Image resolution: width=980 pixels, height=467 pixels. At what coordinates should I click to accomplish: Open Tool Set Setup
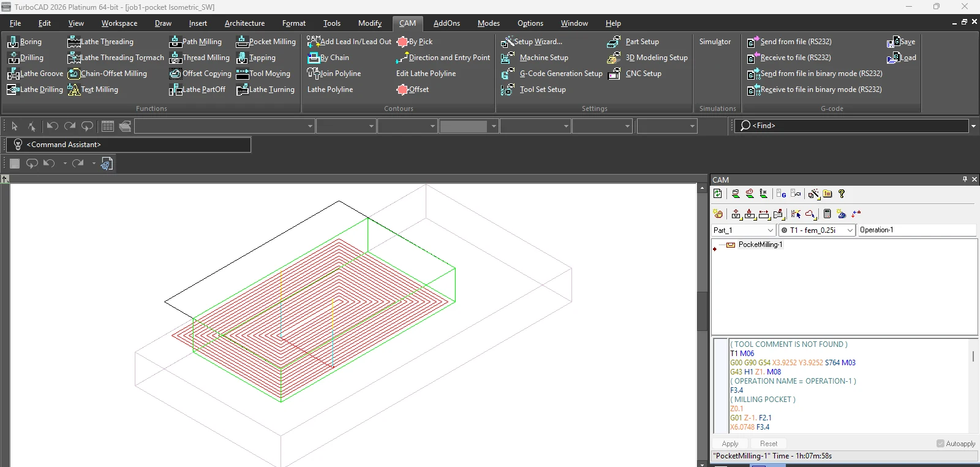(533, 89)
